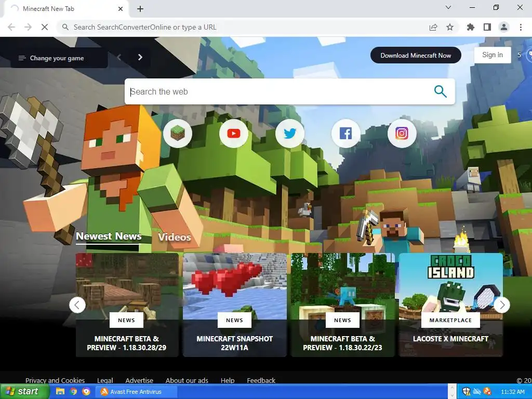Toggle the browser side panel icon
532x399 pixels.
coord(487,27)
